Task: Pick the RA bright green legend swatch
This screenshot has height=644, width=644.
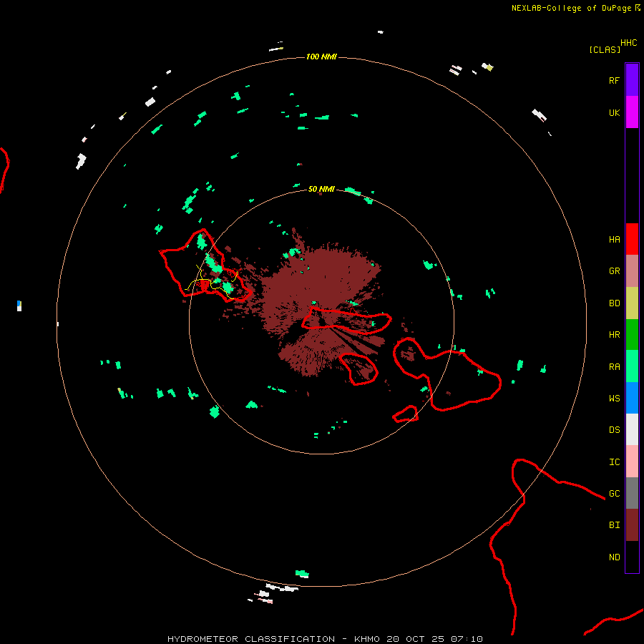Action: [x=632, y=366]
